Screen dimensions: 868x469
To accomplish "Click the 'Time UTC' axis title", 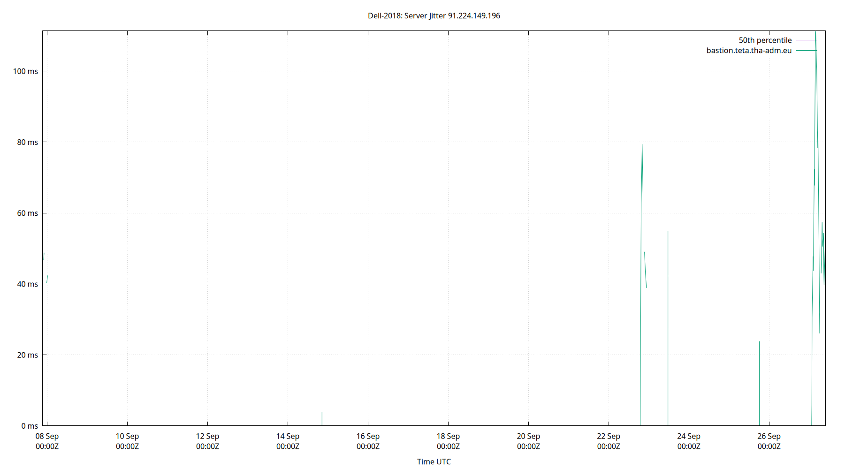I will 434,462.
